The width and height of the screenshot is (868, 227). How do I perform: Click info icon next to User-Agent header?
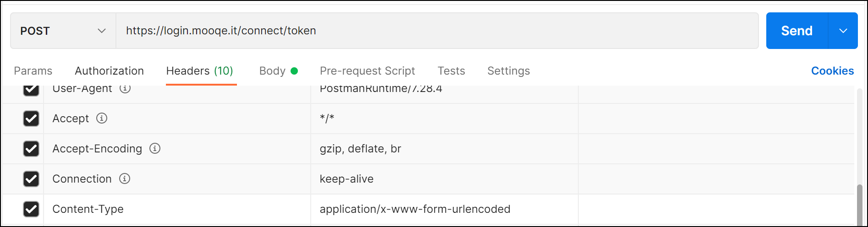click(x=125, y=88)
